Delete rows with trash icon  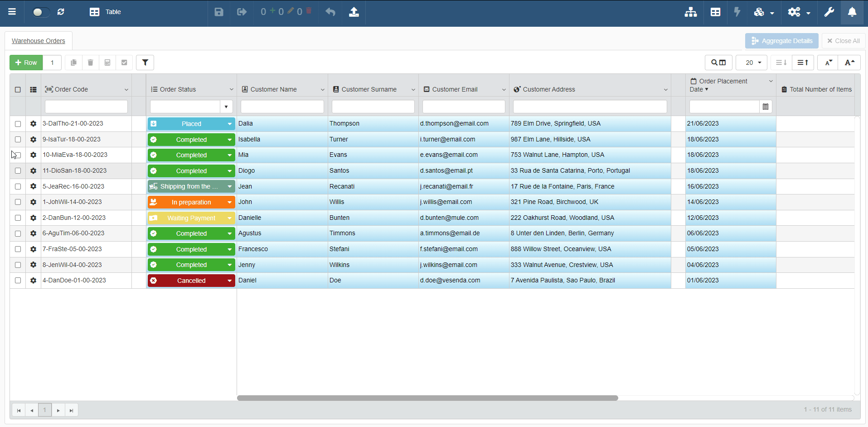(90, 63)
